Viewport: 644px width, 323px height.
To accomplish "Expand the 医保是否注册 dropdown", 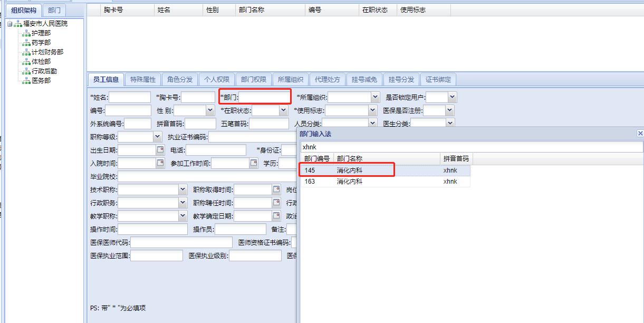I will click(x=449, y=110).
